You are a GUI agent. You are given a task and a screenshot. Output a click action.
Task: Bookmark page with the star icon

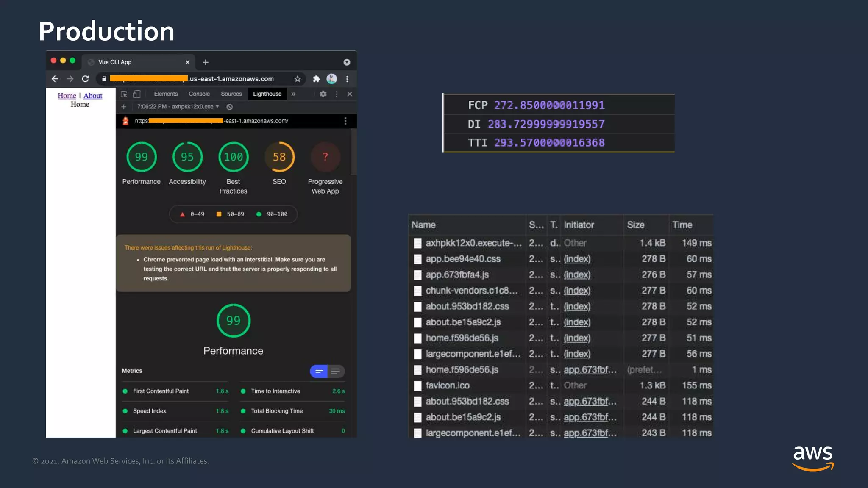pyautogui.click(x=298, y=79)
